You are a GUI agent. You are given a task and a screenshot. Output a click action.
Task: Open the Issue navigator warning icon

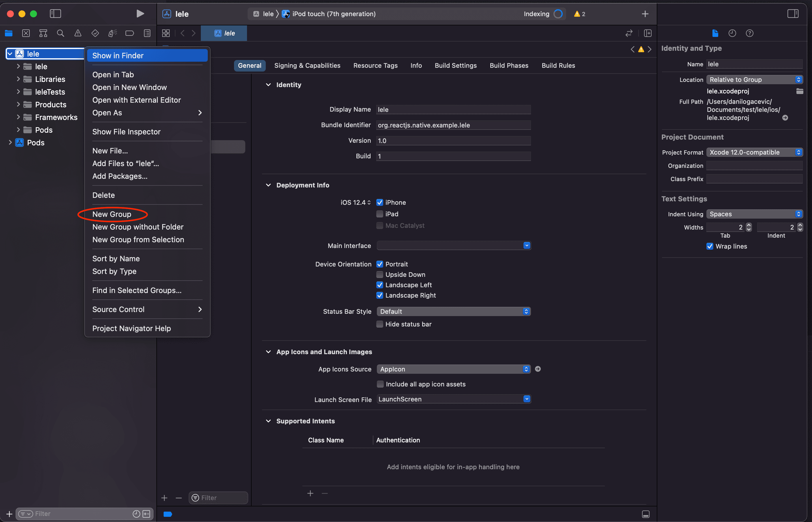78,33
